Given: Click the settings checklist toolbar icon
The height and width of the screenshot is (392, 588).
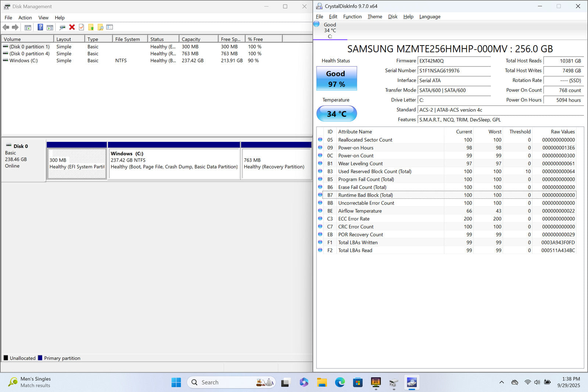Looking at the screenshot, I should [110, 27].
